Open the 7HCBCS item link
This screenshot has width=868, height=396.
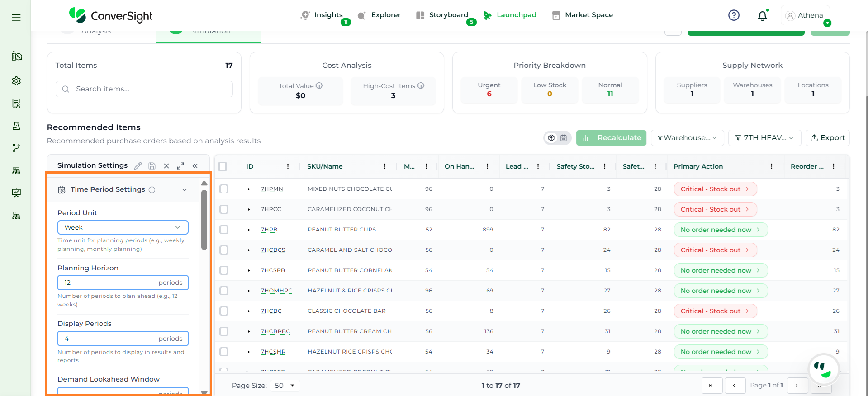tap(273, 250)
